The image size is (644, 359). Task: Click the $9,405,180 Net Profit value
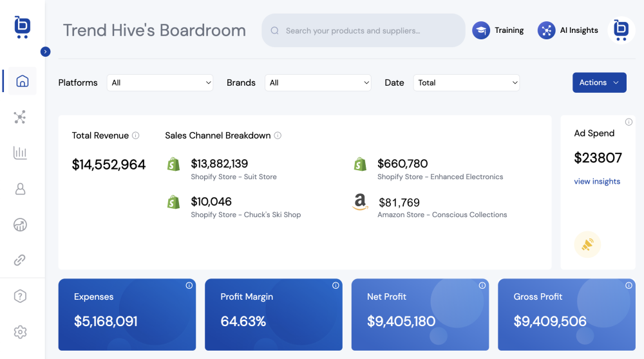[401, 321]
